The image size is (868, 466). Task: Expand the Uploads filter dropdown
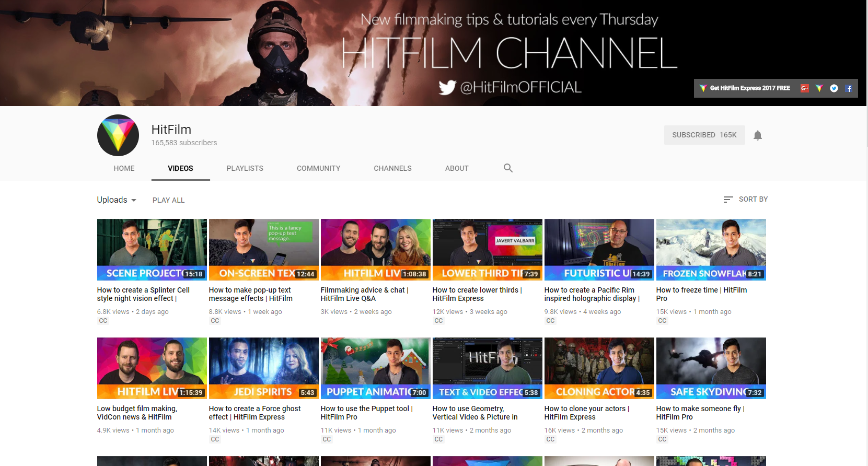[x=117, y=200]
